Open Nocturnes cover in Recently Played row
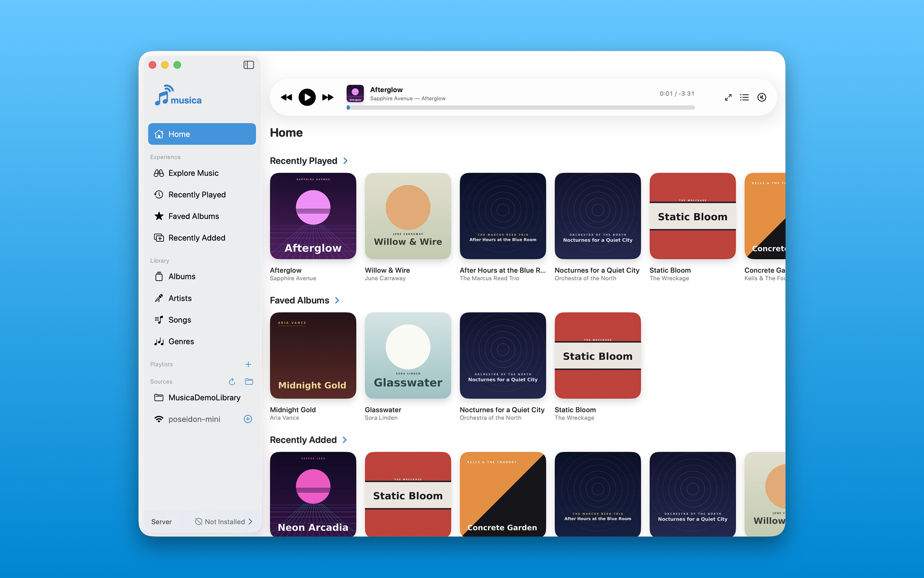This screenshot has width=924, height=578. tap(598, 216)
